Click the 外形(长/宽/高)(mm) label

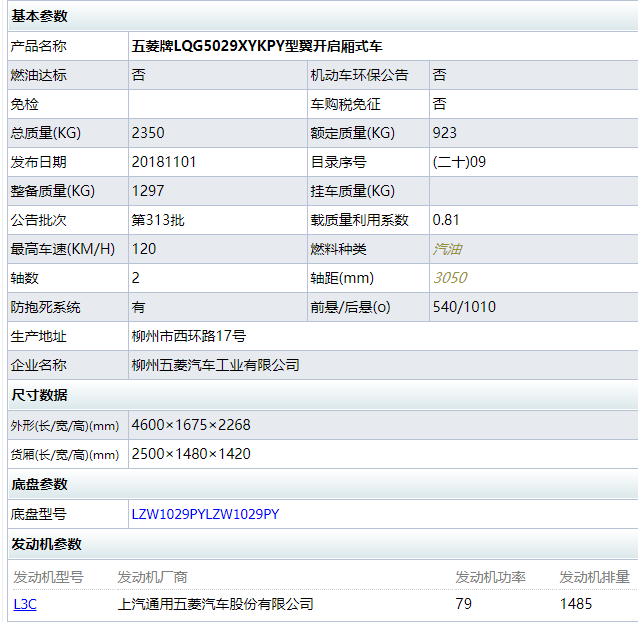point(65,426)
